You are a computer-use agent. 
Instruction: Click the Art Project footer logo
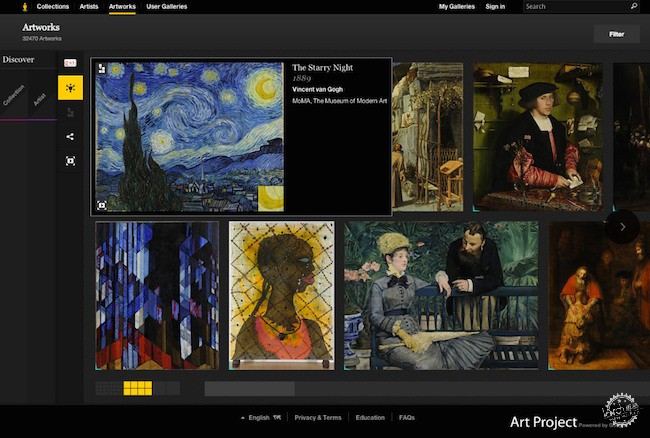543,422
